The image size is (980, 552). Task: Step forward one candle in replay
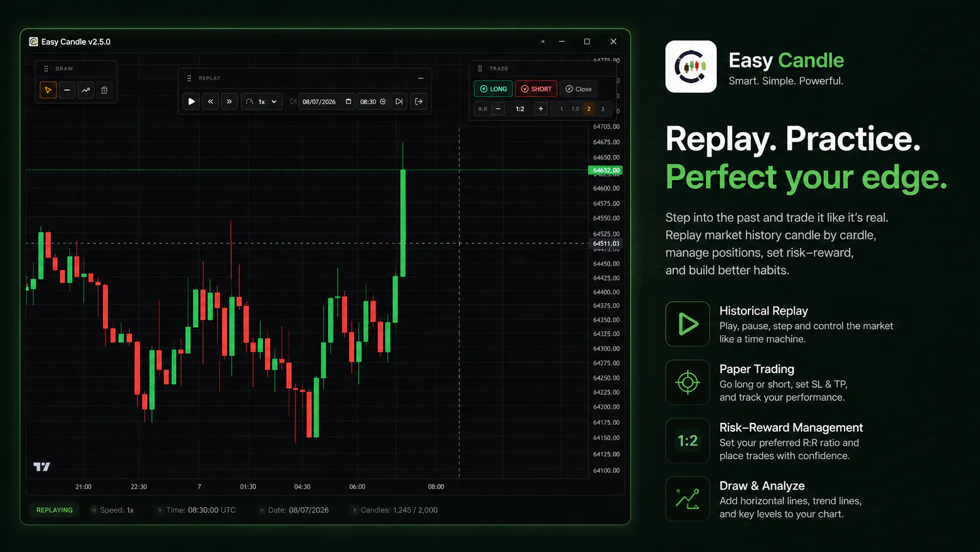(x=229, y=101)
